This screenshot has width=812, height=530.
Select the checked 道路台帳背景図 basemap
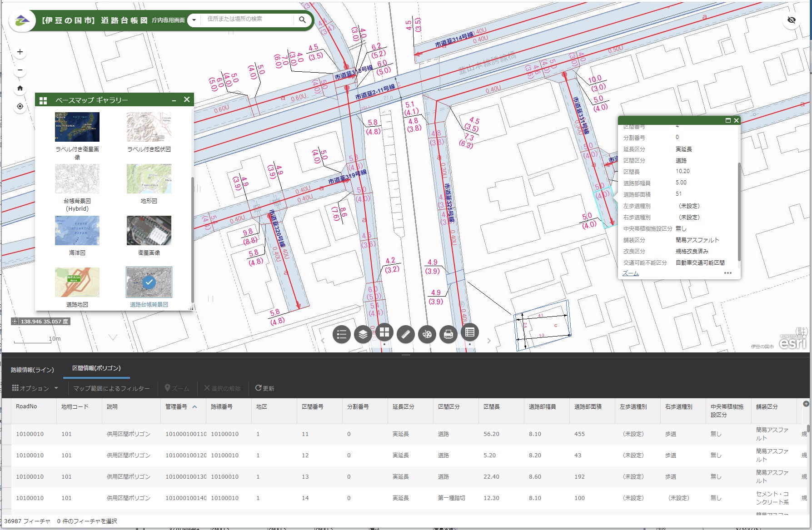click(x=149, y=282)
